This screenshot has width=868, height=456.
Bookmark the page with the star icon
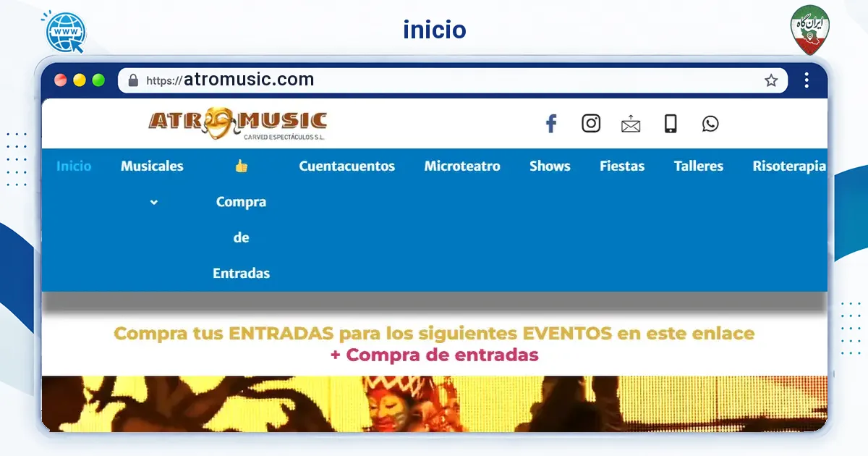(771, 80)
